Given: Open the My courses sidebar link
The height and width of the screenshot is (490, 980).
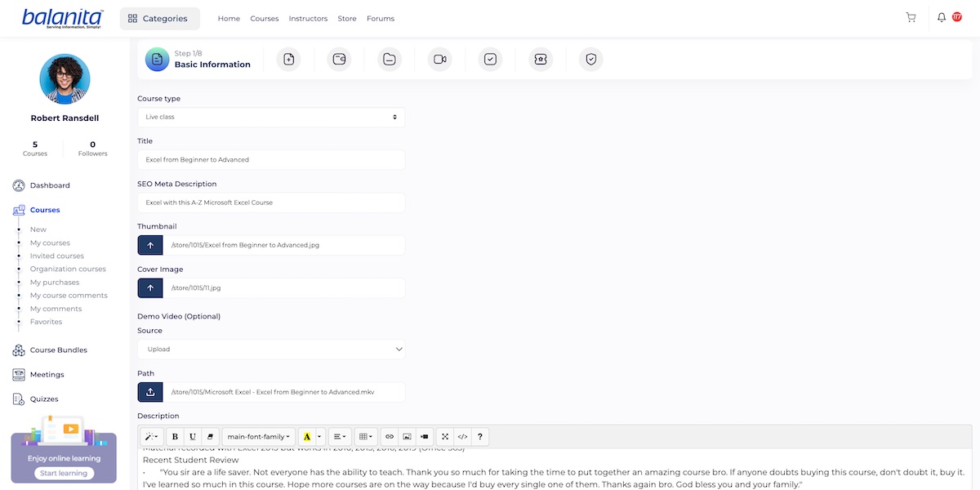Looking at the screenshot, I should point(50,243).
